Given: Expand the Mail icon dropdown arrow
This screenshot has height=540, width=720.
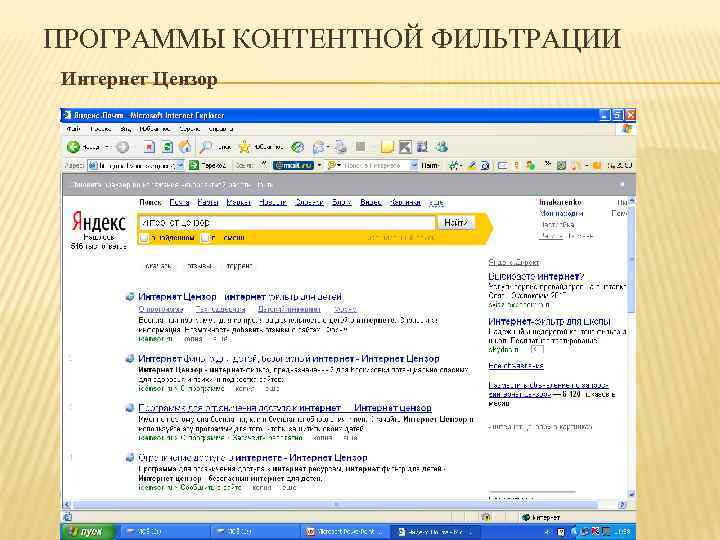Looking at the screenshot, I should click(x=328, y=147).
